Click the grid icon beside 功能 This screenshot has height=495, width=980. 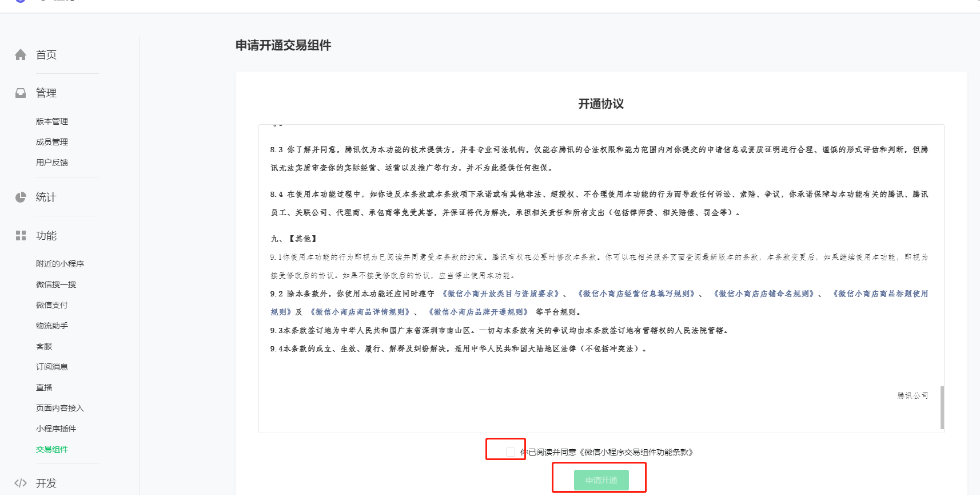coord(21,235)
